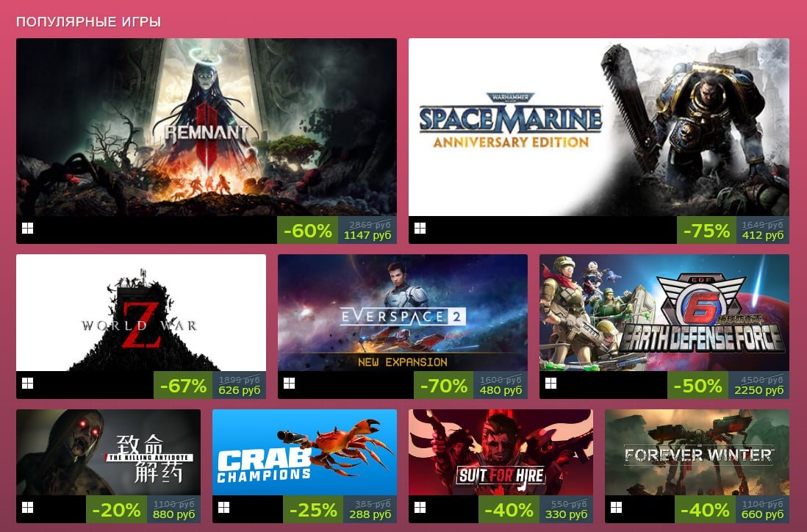
Task: Open the Crab Champions capsule image
Action: click(305, 452)
